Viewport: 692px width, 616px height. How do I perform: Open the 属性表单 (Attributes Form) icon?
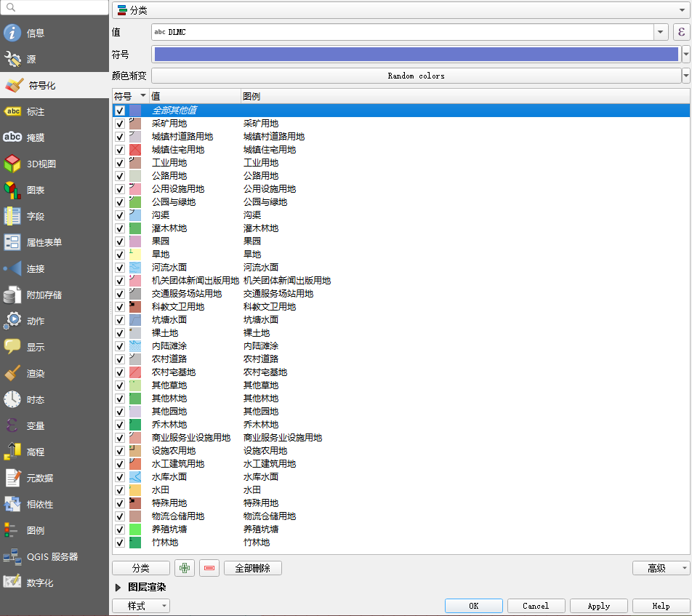pyautogui.click(x=12, y=242)
